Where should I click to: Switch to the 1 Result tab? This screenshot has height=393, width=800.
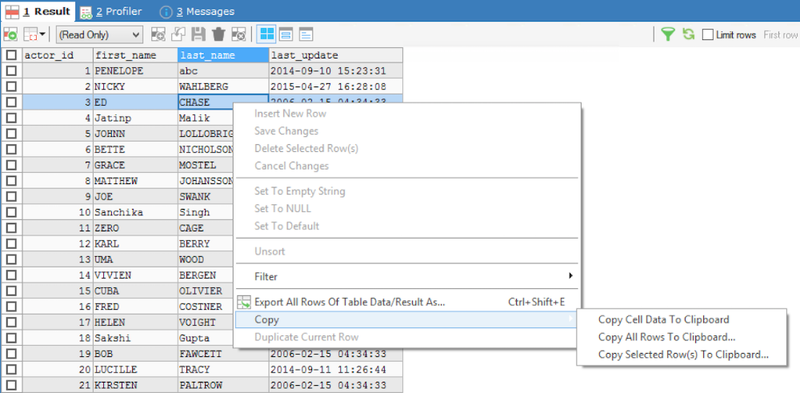[x=38, y=11]
